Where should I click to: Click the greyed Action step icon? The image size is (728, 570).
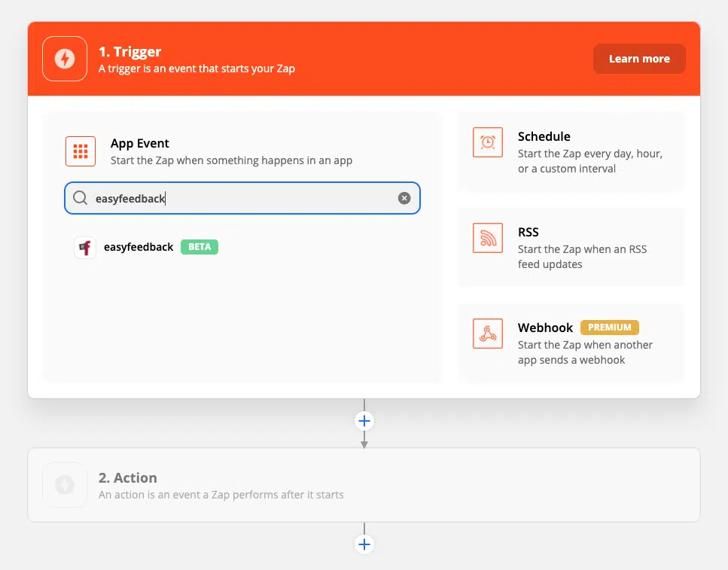click(x=65, y=485)
